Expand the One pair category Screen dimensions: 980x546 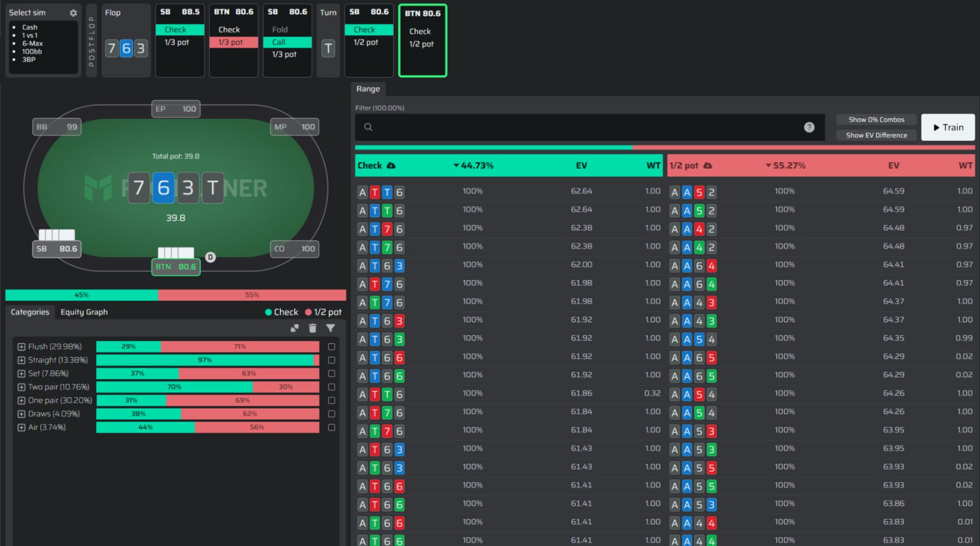(21, 401)
